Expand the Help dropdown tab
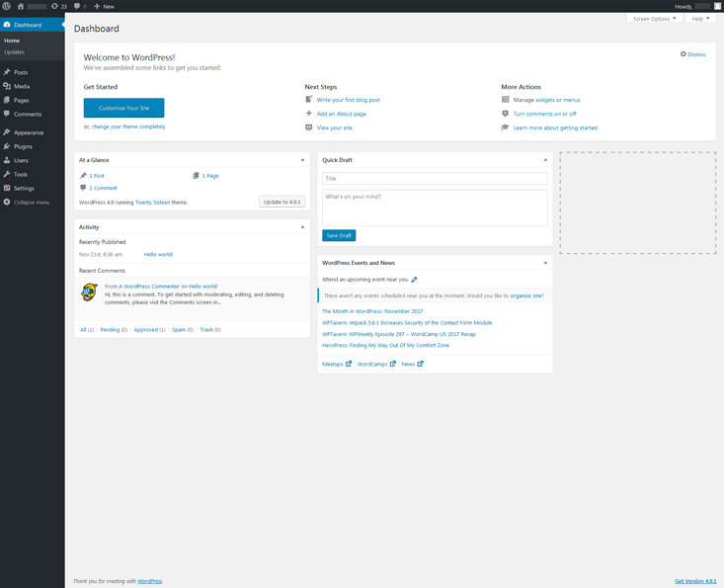Viewport: 724px width, 588px height. click(x=700, y=19)
